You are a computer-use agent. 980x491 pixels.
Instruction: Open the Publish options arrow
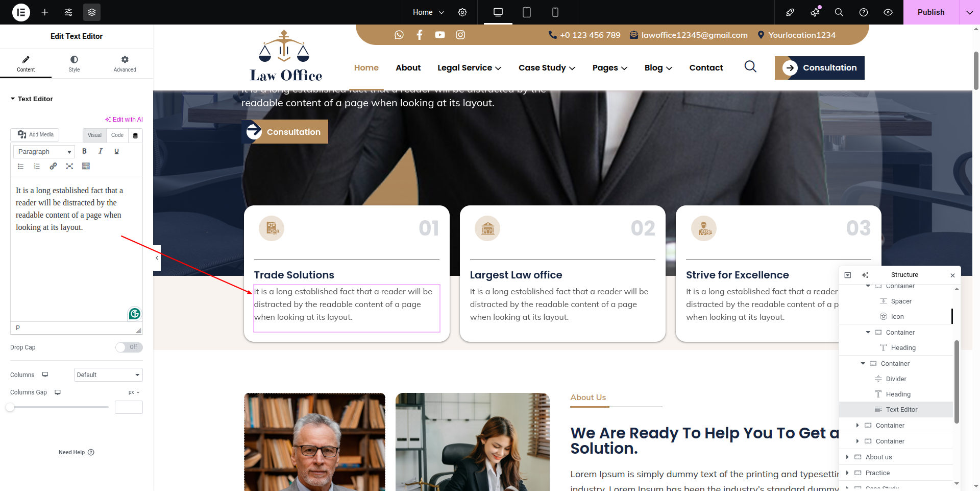[969, 12]
